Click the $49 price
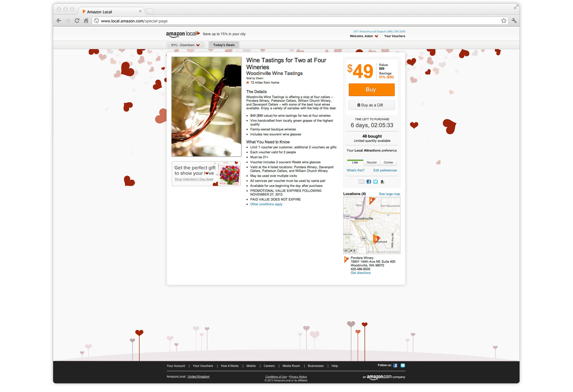 click(x=360, y=71)
